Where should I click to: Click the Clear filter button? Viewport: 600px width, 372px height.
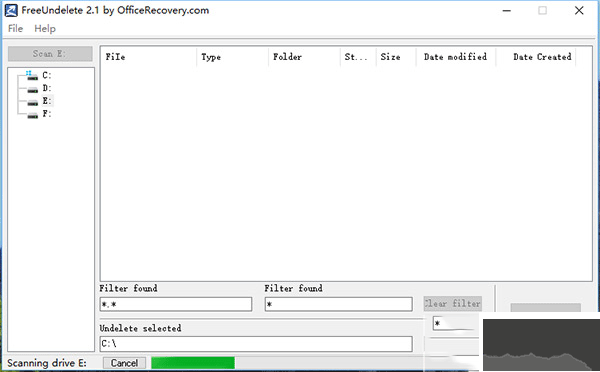tap(452, 303)
